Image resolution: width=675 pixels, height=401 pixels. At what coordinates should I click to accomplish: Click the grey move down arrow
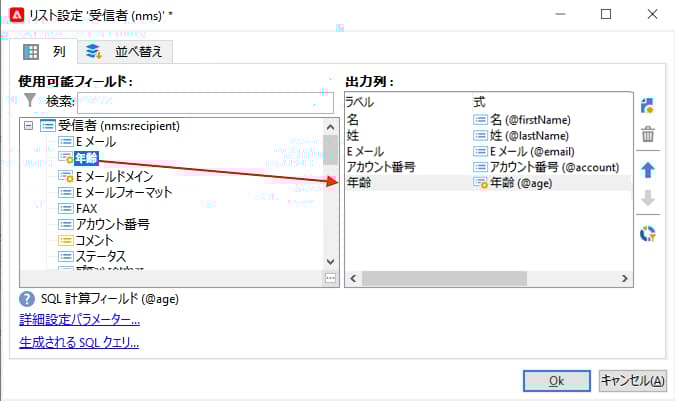click(648, 198)
